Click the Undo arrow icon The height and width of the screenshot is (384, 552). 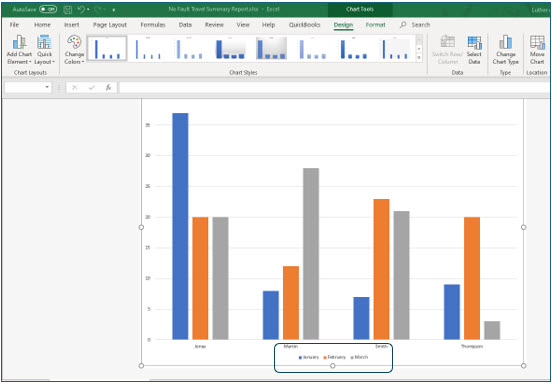[x=81, y=10]
